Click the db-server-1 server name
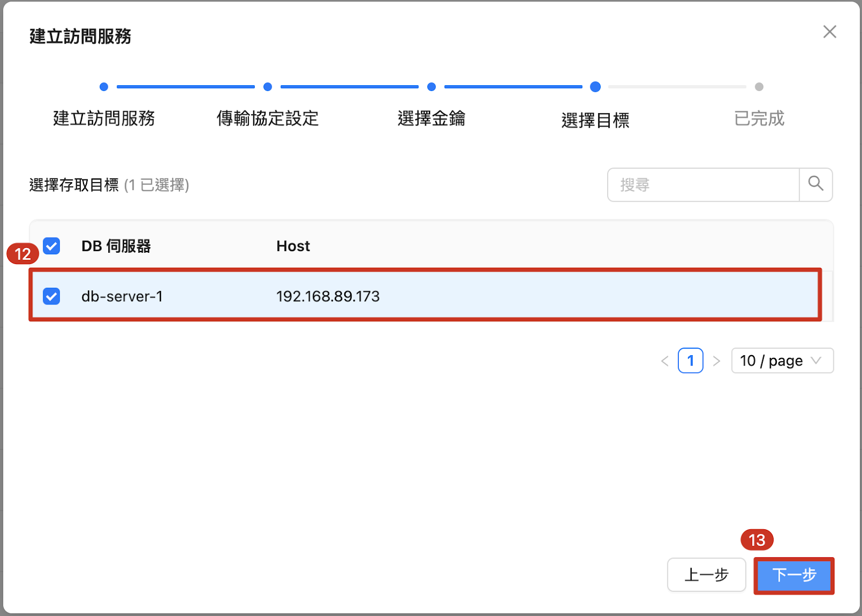The image size is (862, 616). [x=122, y=296]
